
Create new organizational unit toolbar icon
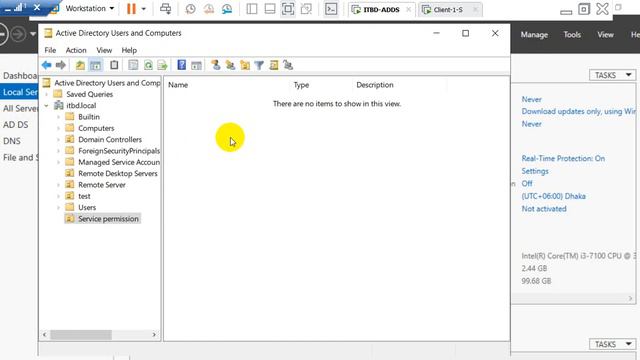[245, 65]
